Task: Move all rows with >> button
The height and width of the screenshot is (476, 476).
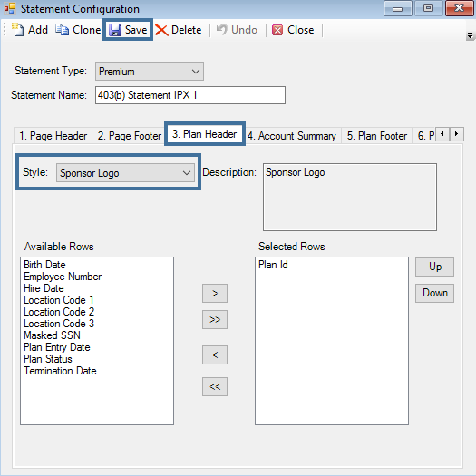Action: (x=215, y=320)
